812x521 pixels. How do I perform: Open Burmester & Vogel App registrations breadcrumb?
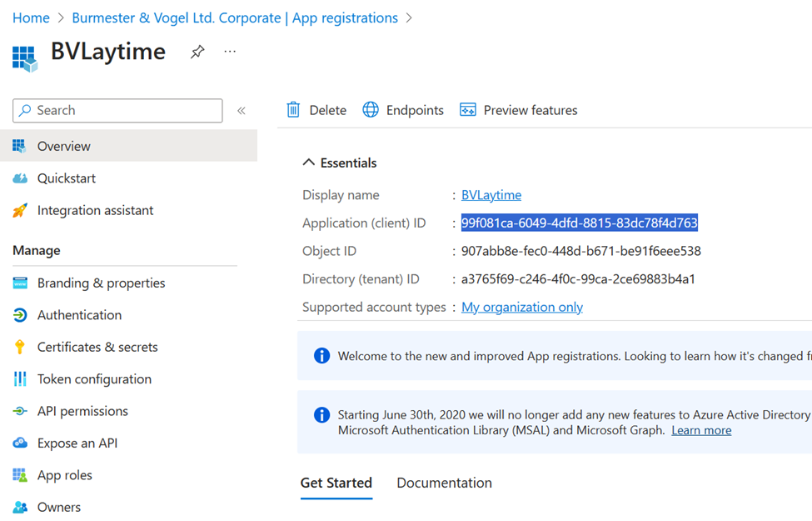pyautogui.click(x=235, y=18)
